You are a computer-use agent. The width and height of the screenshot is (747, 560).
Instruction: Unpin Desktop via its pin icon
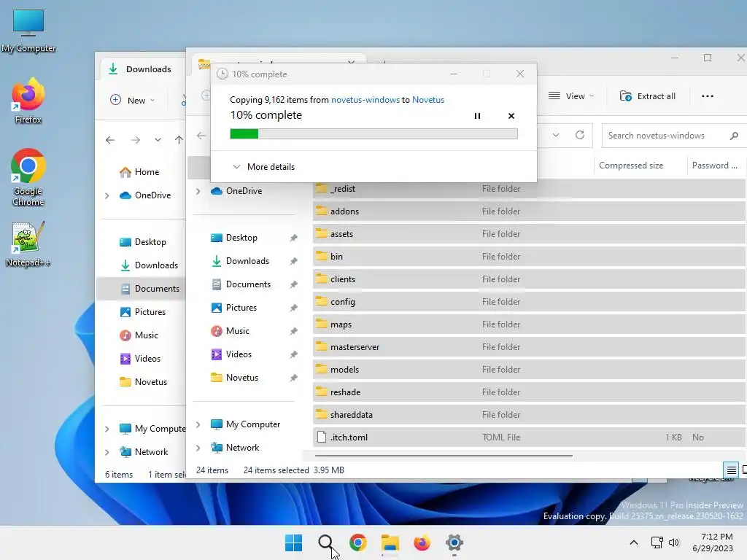coord(293,238)
